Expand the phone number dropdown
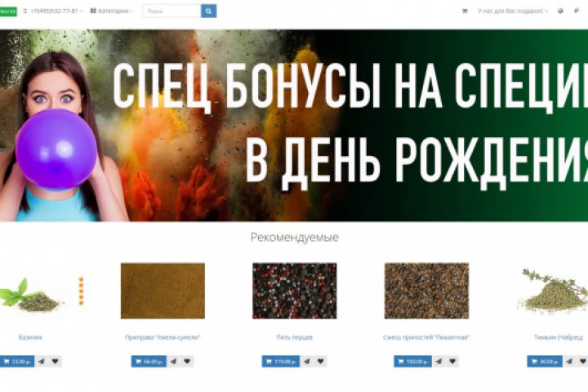588x392 pixels. [53, 11]
